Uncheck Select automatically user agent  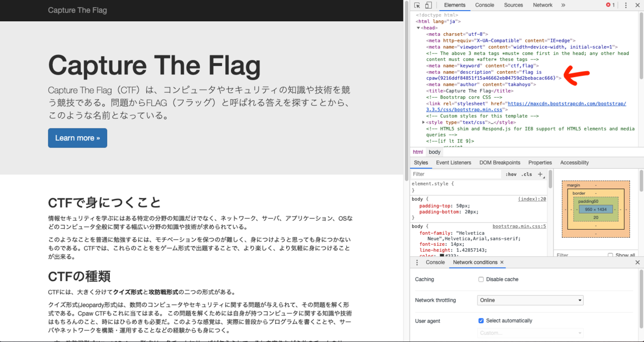(x=481, y=320)
